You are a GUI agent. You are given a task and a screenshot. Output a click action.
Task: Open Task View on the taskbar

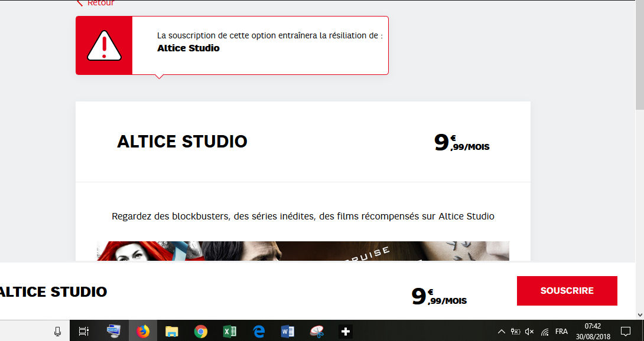(x=83, y=331)
